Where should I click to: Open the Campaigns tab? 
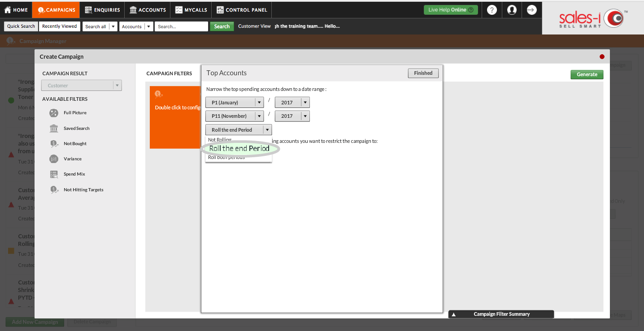click(x=56, y=10)
